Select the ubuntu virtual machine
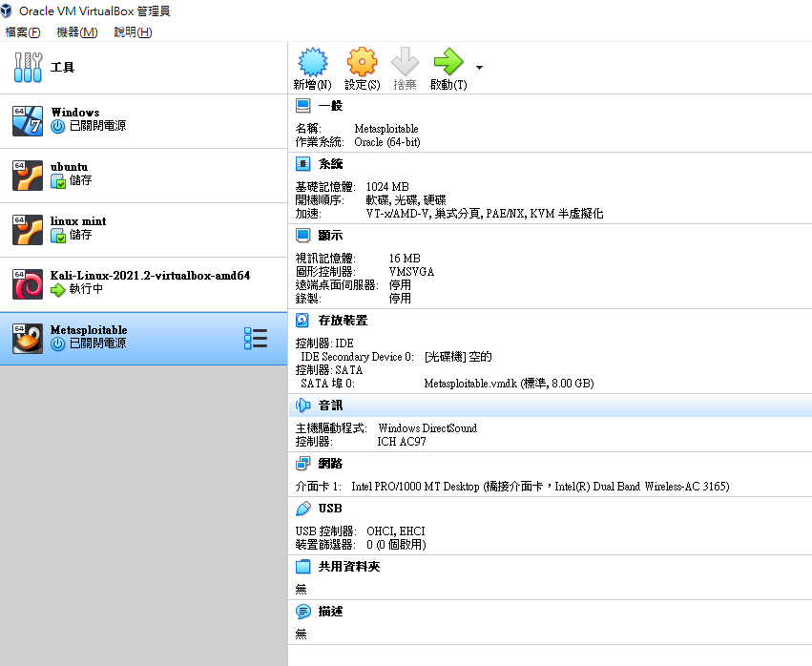This screenshot has height=666, width=812. [143, 176]
